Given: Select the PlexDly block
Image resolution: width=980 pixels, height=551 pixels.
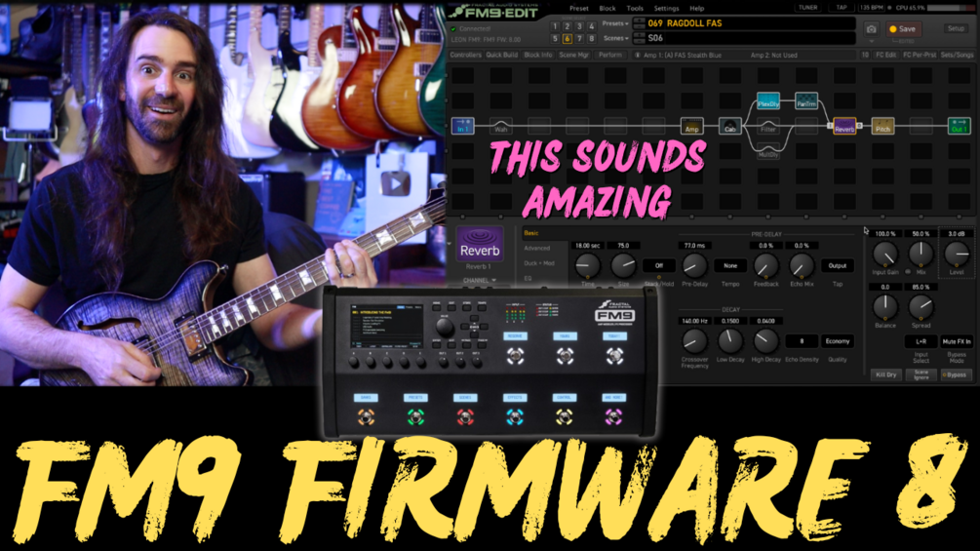Looking at the screenshot, I should (x=768, y=101).
